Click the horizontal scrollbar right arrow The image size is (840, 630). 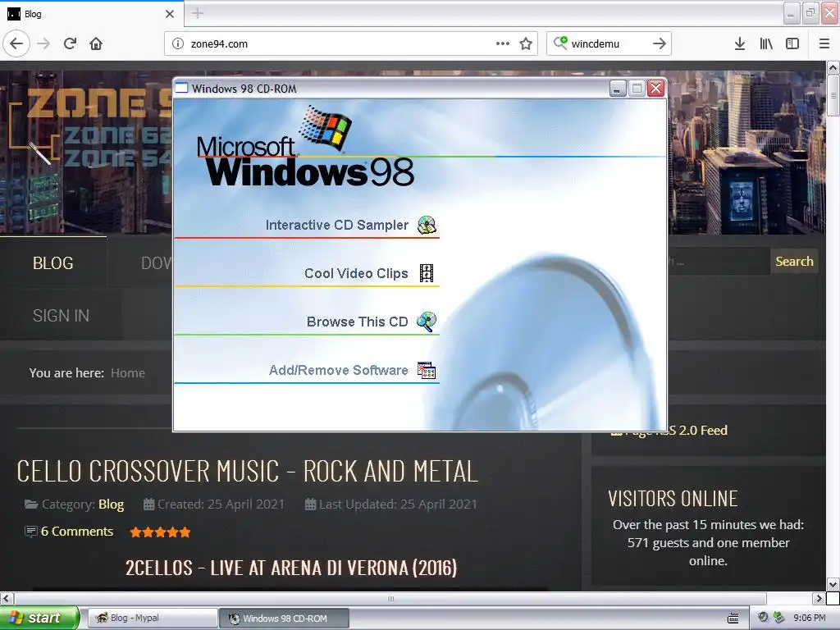coord(819,598)
